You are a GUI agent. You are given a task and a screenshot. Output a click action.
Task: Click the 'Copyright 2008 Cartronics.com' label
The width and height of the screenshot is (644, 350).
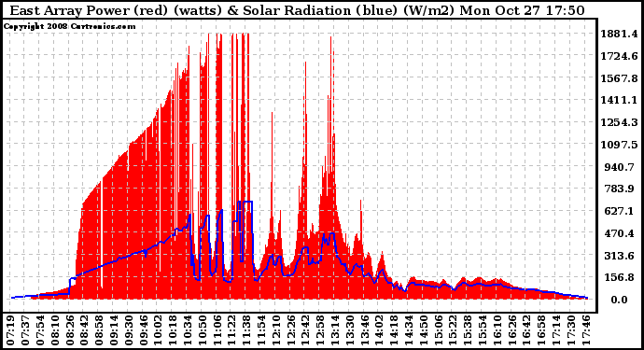tap(69, 26)
